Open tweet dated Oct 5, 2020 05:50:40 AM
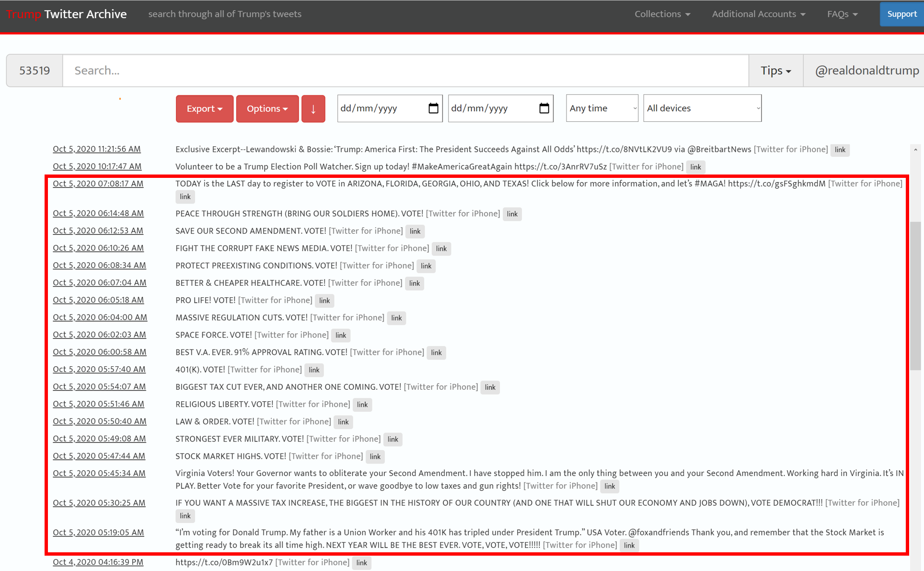 click(x=100, y=421)
